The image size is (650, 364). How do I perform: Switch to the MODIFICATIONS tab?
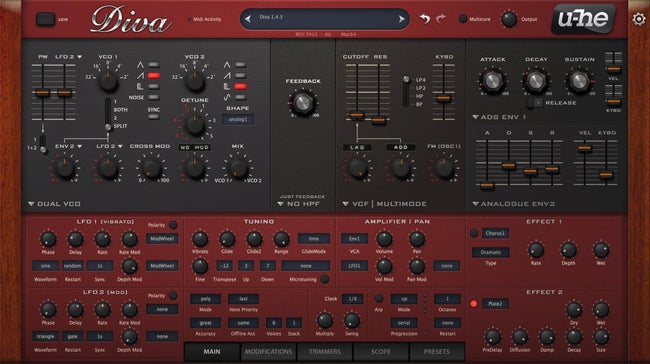pyautogui.click(x=268, y=352)
